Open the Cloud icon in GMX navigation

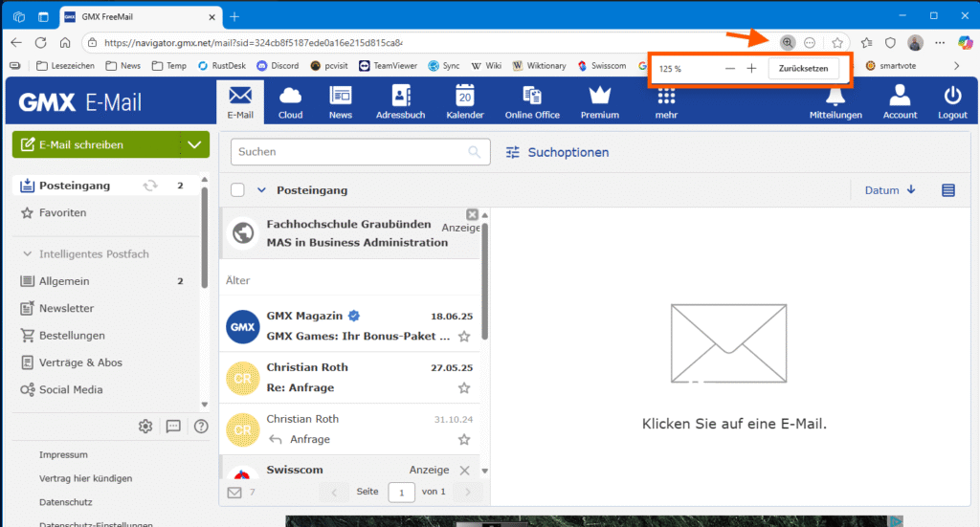[x=290, y=96]
